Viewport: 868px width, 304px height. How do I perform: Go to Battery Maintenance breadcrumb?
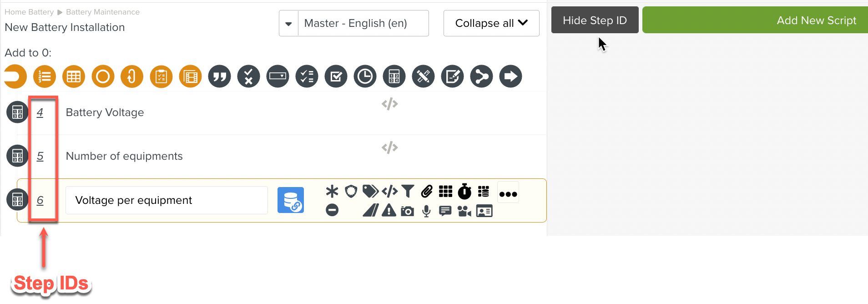(x=103, y=12)
